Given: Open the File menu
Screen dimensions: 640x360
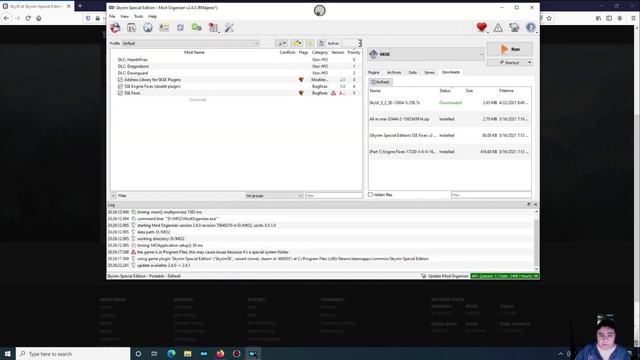Looking at the screenshot, I should 112,16.
